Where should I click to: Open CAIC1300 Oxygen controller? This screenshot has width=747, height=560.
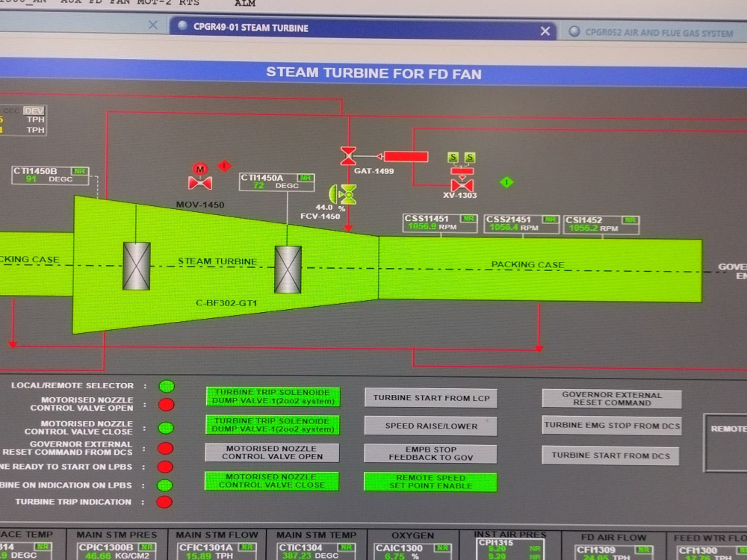[x=412, y=552]
